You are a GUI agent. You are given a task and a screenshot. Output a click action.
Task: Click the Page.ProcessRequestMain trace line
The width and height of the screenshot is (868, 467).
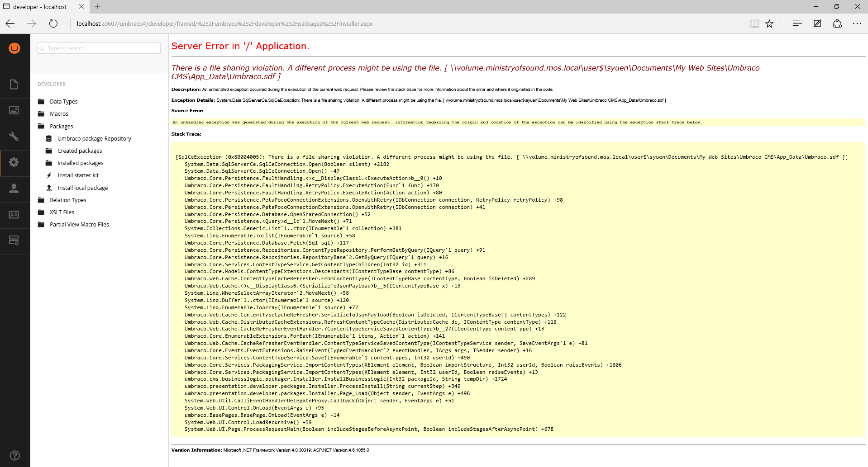tap(369, 429)
